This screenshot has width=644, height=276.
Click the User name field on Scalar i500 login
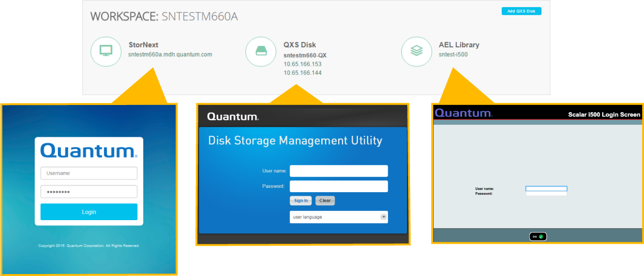point(546,189)
